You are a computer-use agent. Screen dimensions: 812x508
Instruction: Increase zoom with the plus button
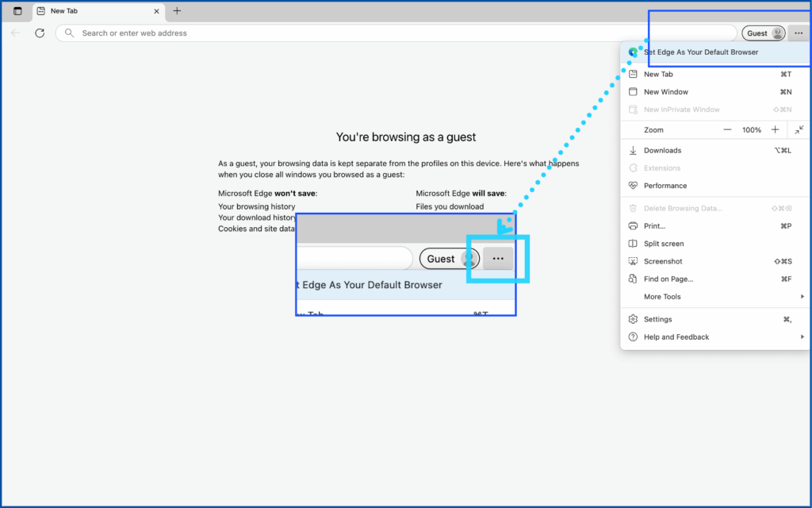(x=775, y=129)
